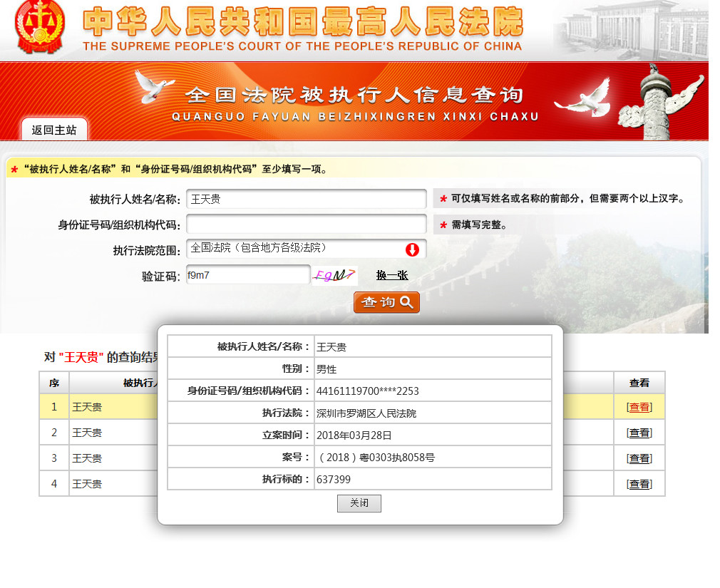The height and width of the screenshot is (588, 720).
Task: Click the 中华人民共和国最高人民法院 title banner
Action: click(302, 29)
